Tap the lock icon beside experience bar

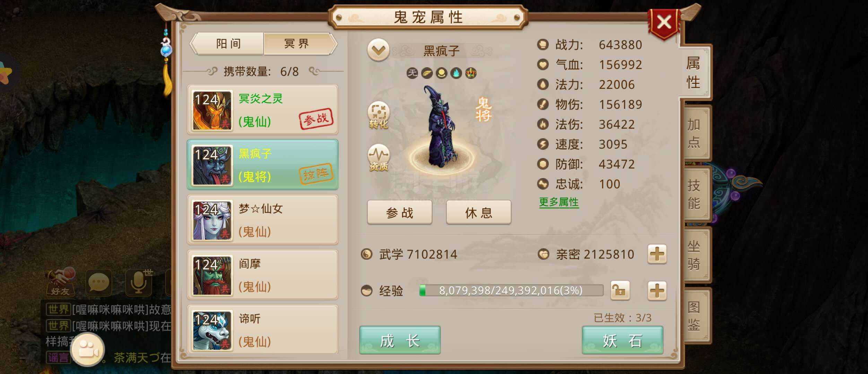(x=620, y=290)
